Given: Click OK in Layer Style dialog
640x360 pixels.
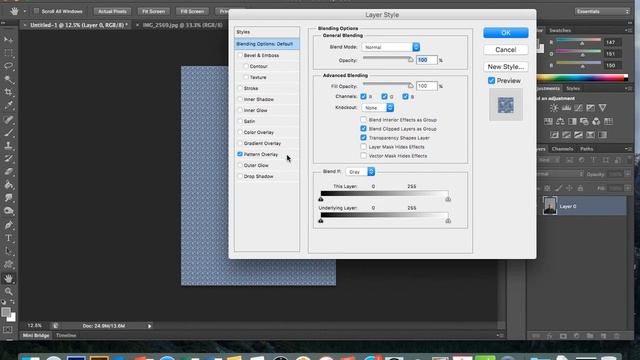Looking at the screenshot, I should pyautogui.click(x=506, y=33).
